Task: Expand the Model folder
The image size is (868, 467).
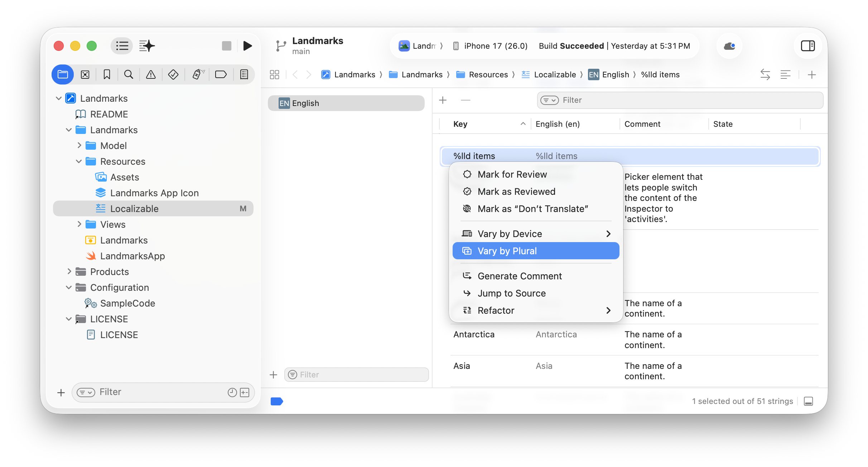Action: pyautogui.click(x=79, y=145)
